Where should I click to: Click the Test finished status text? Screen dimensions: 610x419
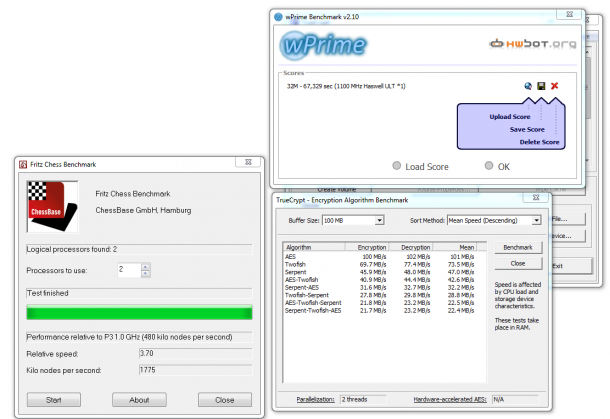click(x=47, y=293)
